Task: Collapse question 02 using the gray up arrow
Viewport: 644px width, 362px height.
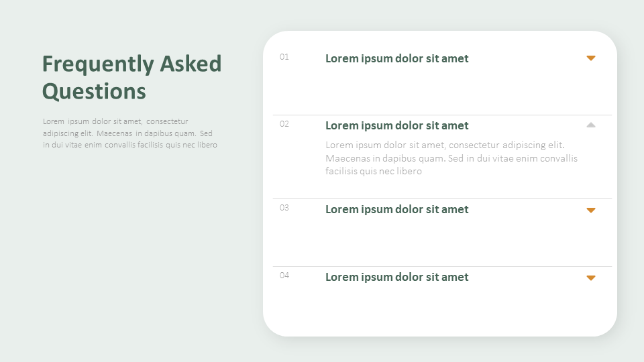Action: (x=591, y=125)
